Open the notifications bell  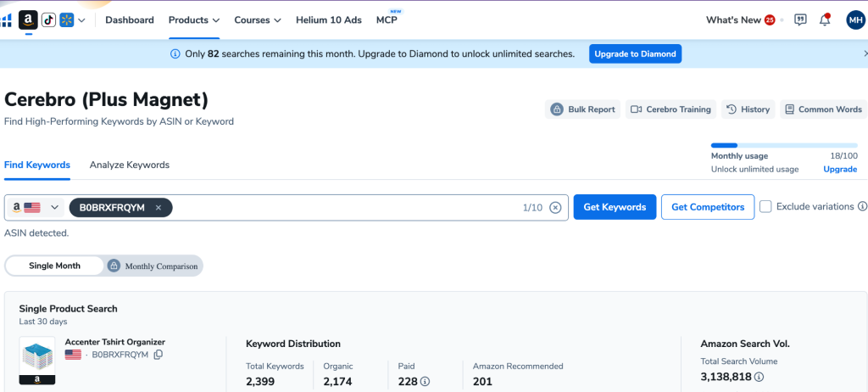tap(825, 20)
